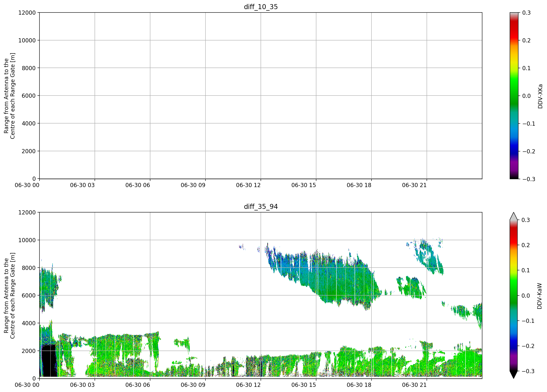Click the 06-30 21 x-tick of the diff_10_35 plot
The width and height of the screenshot is (547, 392).
(414, 185)
